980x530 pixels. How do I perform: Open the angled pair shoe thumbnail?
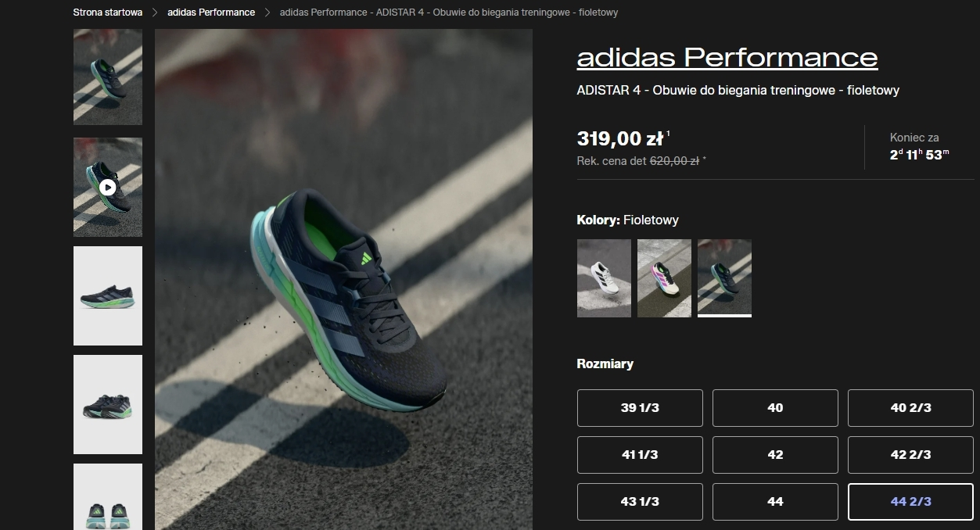point(108,404)
